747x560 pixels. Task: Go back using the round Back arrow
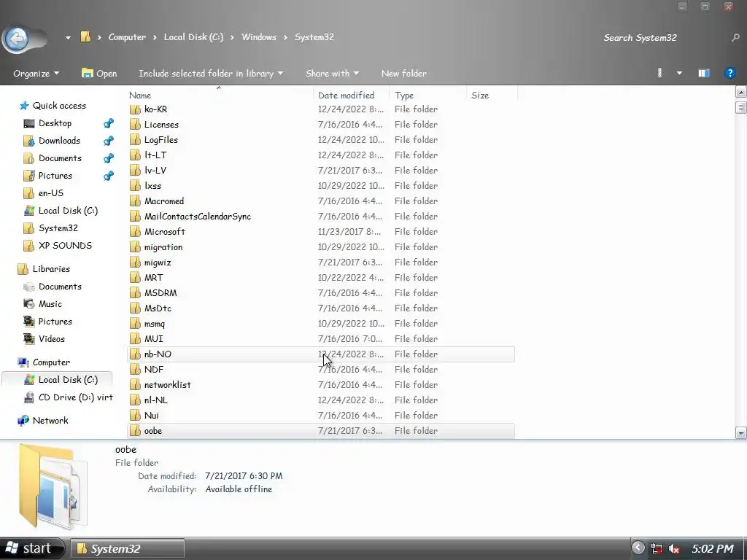tap(18, 39)
